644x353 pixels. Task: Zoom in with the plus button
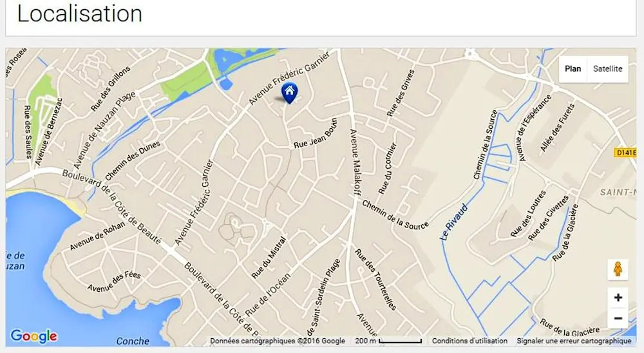(618, 298)
